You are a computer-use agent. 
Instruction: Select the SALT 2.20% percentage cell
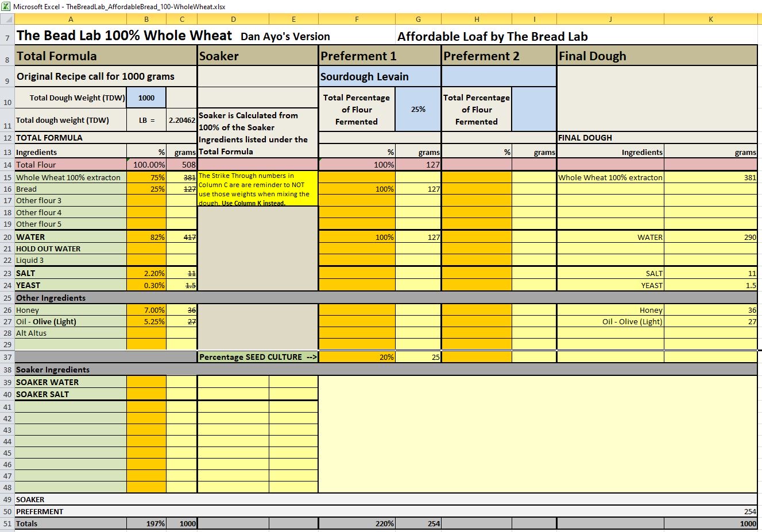coord(146,273)
